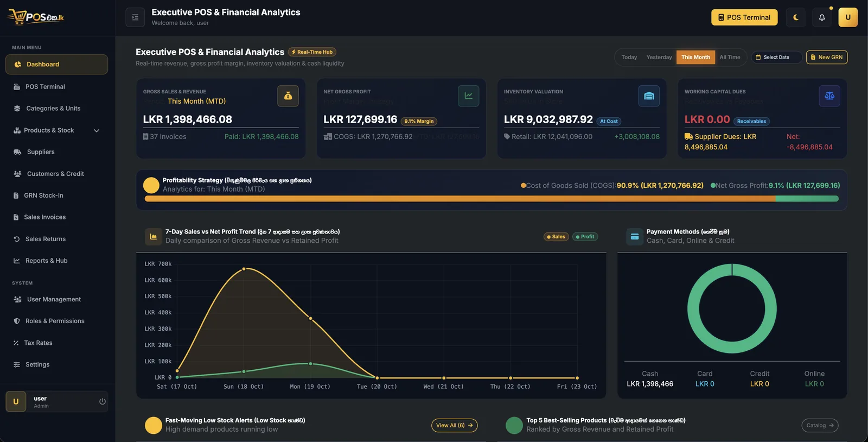Image resolution: width=868 pixels, height=442 pixels.
Task: Open Customers & Credit page
Action: point(56,174)
